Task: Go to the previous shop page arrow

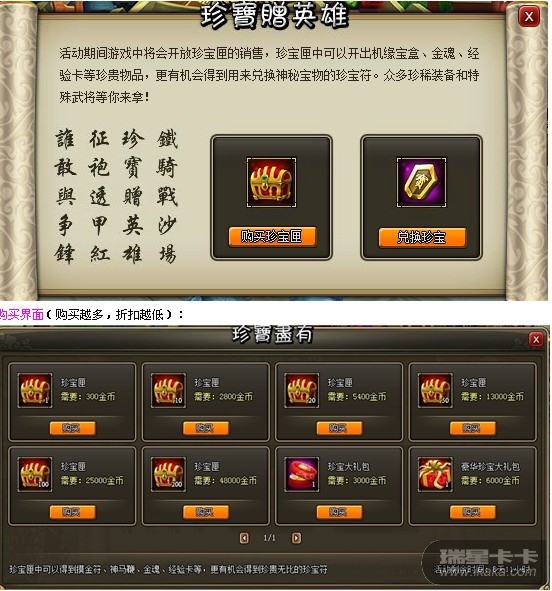Action: pyautogui.click(x=244, y=538)
